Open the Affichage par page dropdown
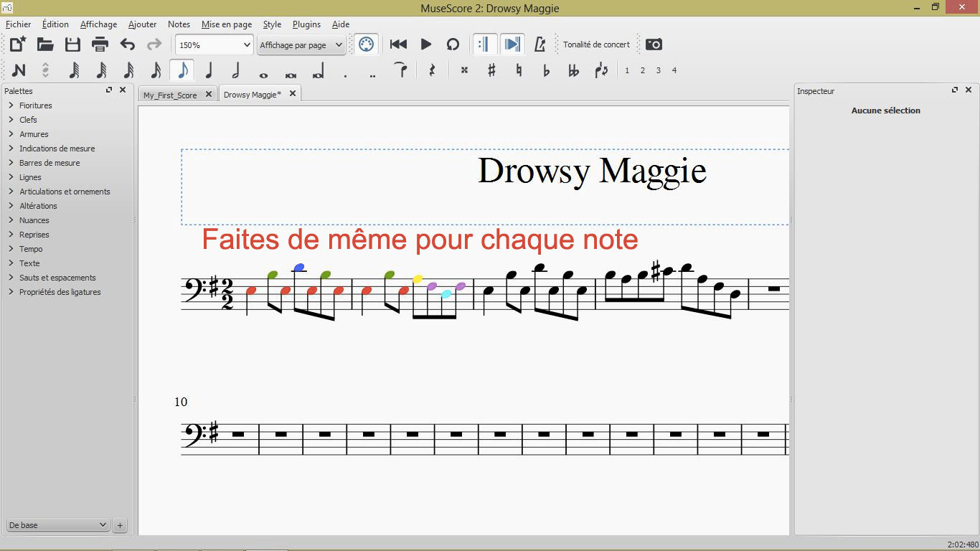Image resolution: width=980 pixels, height=551 pixels. [301, 44]
